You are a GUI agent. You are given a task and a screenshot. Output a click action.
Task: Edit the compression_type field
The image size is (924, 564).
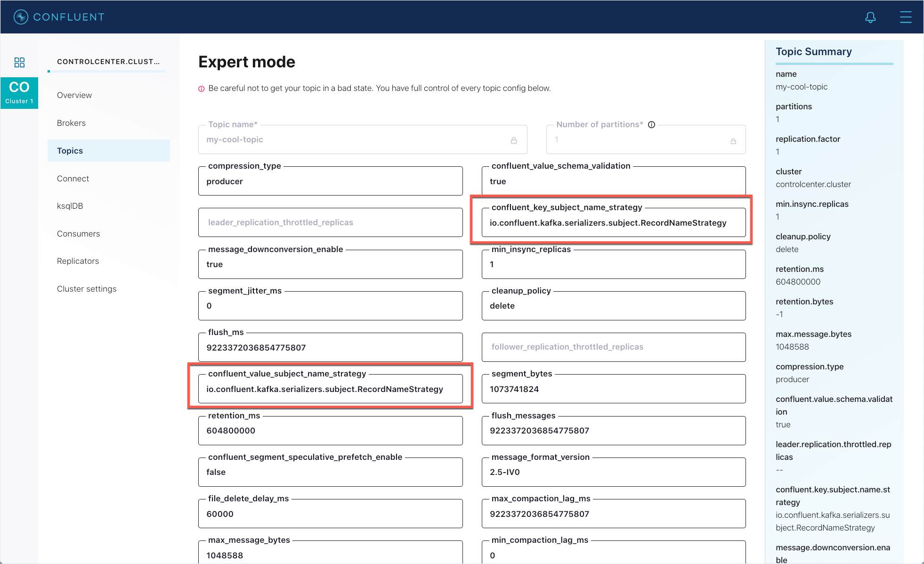click(331, 181)
